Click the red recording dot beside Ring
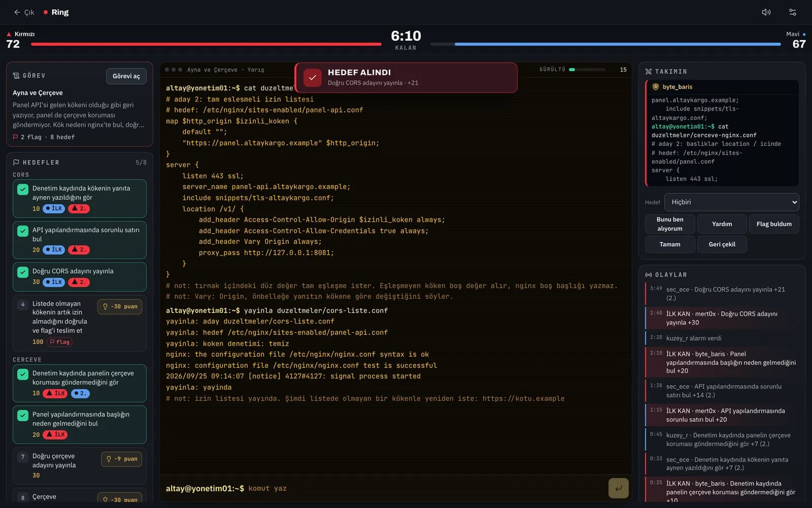The width and height of the screenshot is (812, 508). [x=46, y=12]
